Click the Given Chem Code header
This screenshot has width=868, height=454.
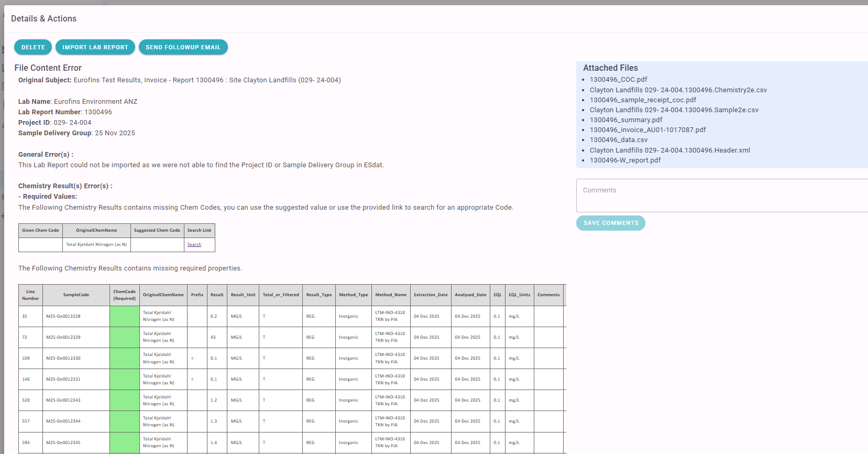pyautogui.click(x=40, y=231)
